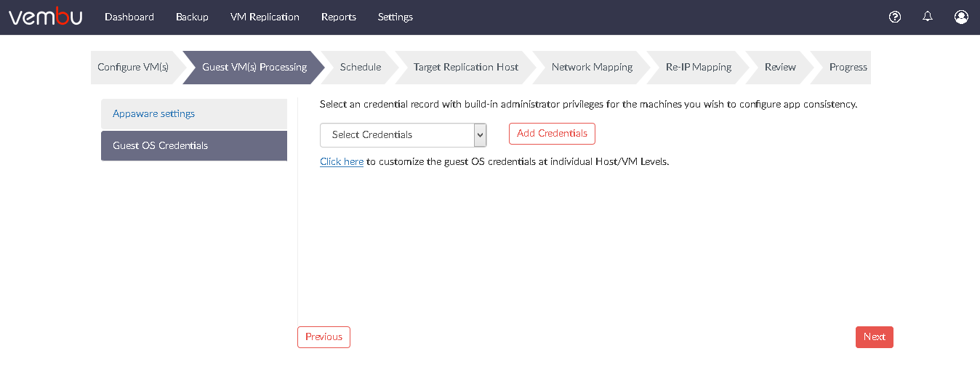Screen dimensions: 980x367
Task: Open the Reports menu
Action: [x=339, y=17]
